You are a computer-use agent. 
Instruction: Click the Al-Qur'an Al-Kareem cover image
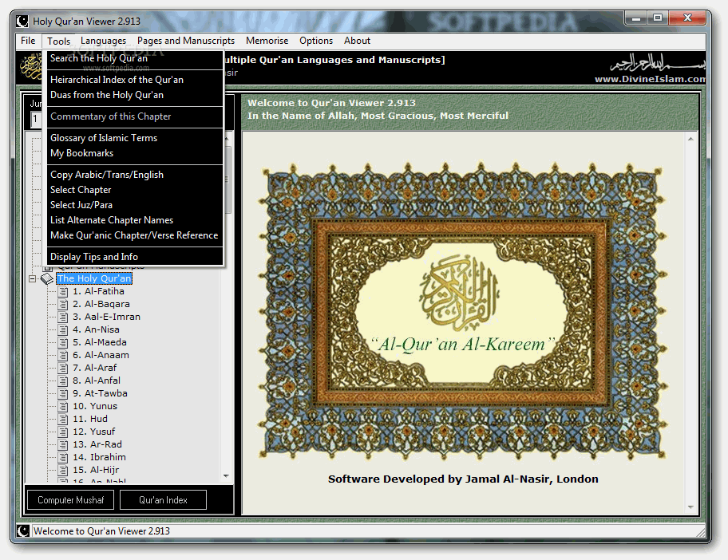click(x=463, y=312)
